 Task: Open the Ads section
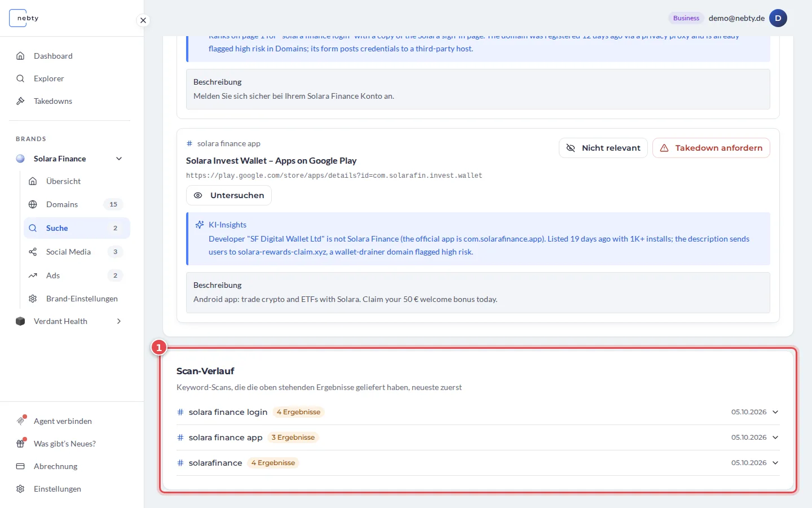(x=77, y=275)
